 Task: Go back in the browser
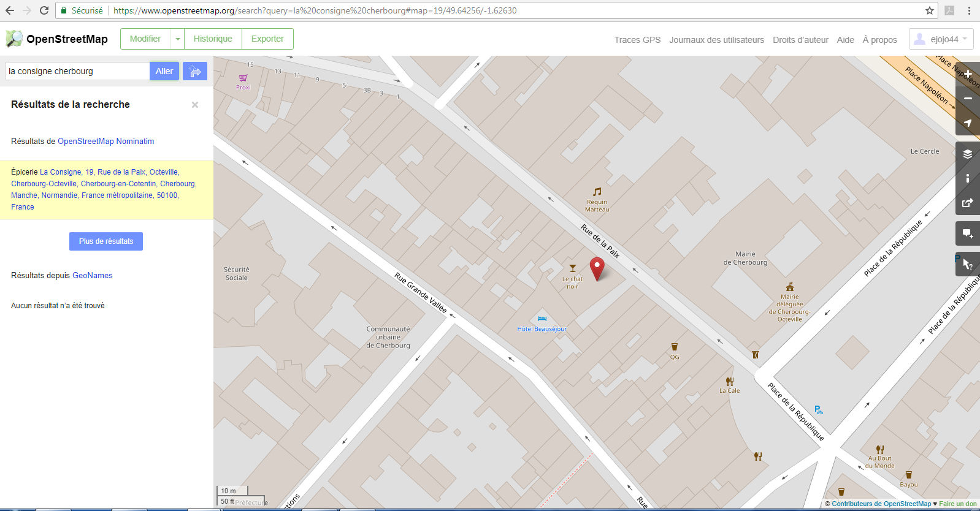click(10, 10)
